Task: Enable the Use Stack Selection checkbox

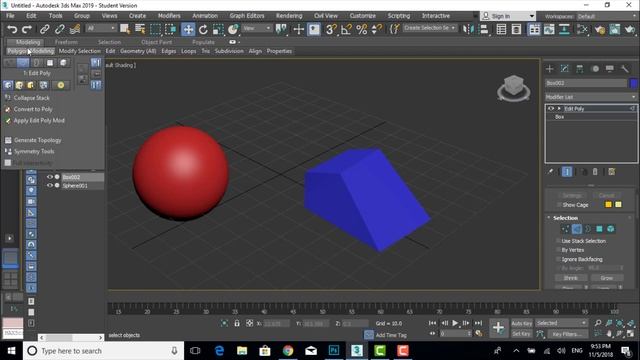Action: point(558,241)
